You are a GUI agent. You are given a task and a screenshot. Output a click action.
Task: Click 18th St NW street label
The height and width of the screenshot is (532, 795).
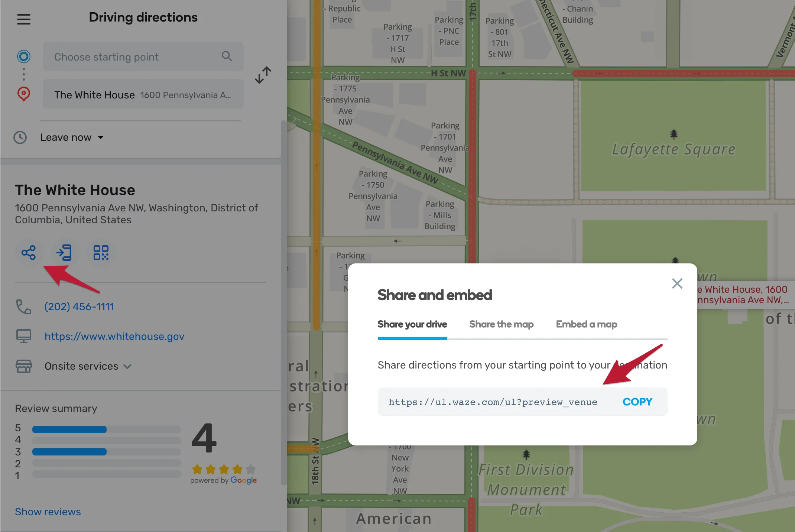(315, 461)
